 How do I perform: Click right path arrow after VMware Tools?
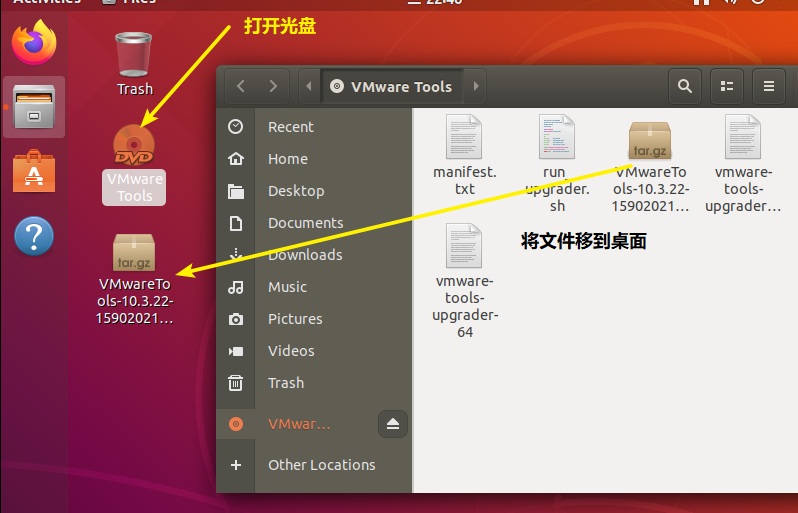(476, 86)
